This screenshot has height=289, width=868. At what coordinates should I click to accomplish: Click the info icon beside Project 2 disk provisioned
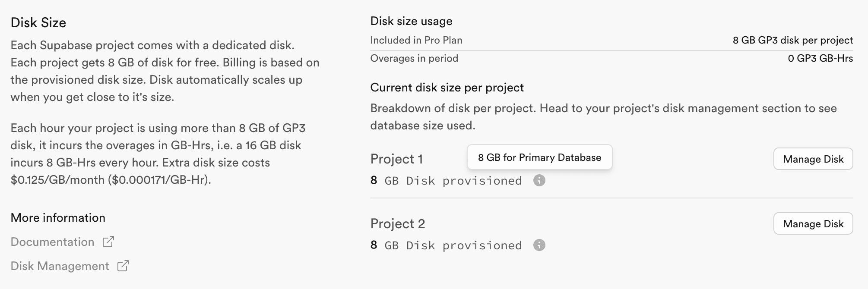539,245
